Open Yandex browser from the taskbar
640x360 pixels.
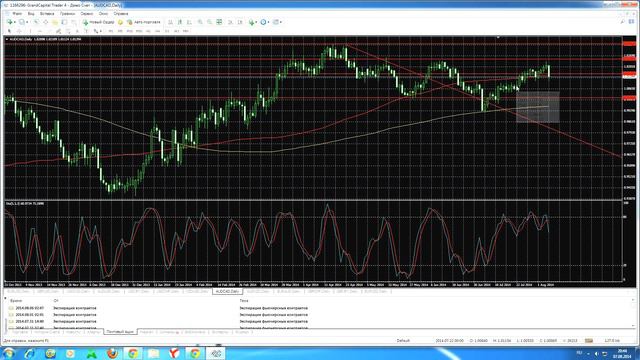(174, 353)
